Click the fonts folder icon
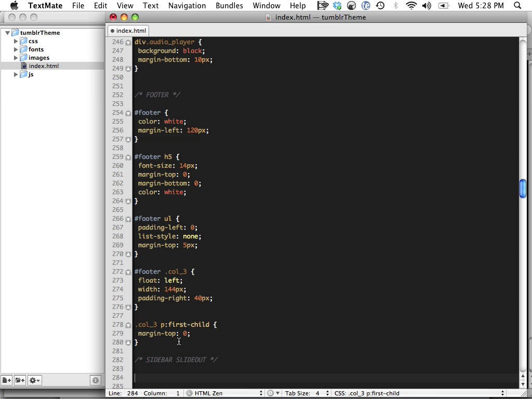This screenshot has height=399, width=532. [23, 49]
